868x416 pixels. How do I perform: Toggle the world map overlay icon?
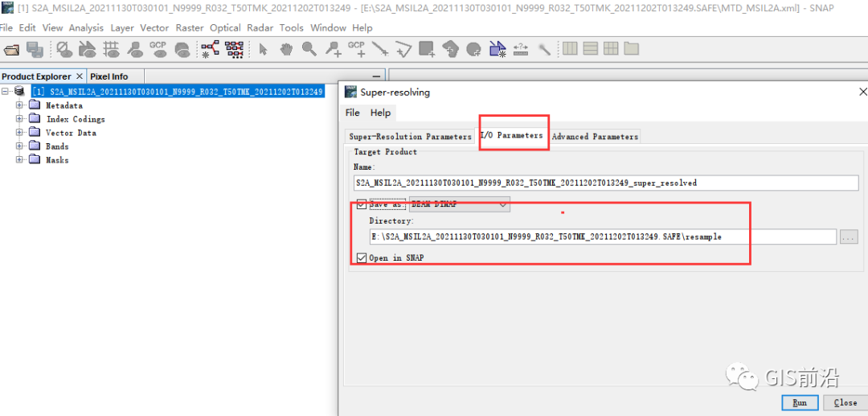point(88,49)
